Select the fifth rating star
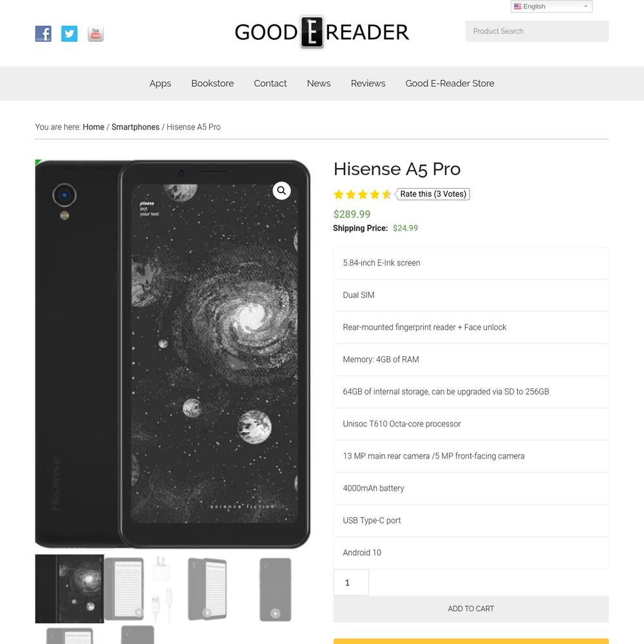Image resolution: width=644 pixels, height=644 pixels. point(386,194)
